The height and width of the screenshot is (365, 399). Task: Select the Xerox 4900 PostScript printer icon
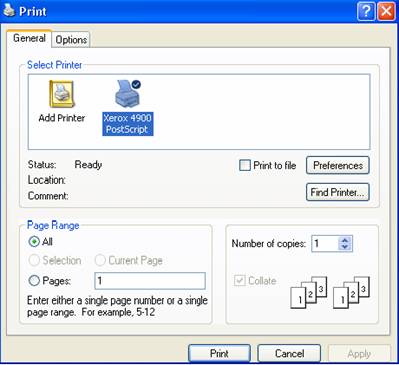tap(127, 93)
